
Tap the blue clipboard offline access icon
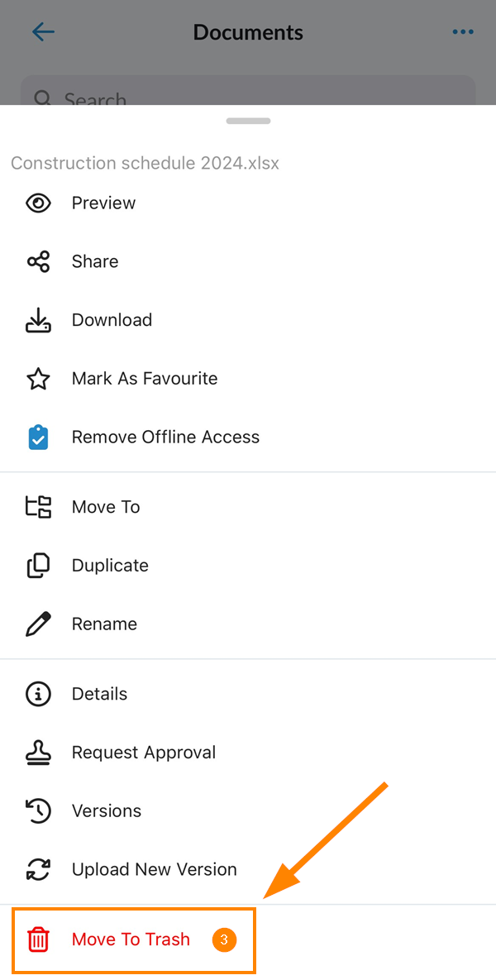38,437
